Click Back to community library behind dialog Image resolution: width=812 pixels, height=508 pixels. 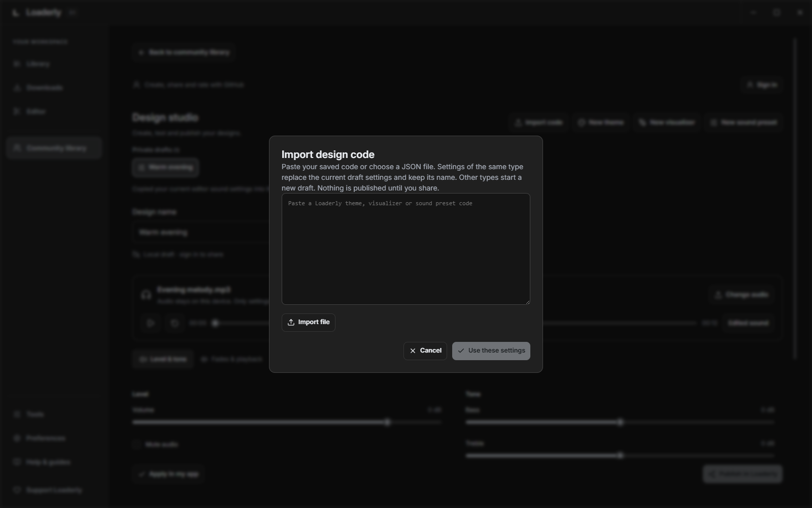(184, 52)
